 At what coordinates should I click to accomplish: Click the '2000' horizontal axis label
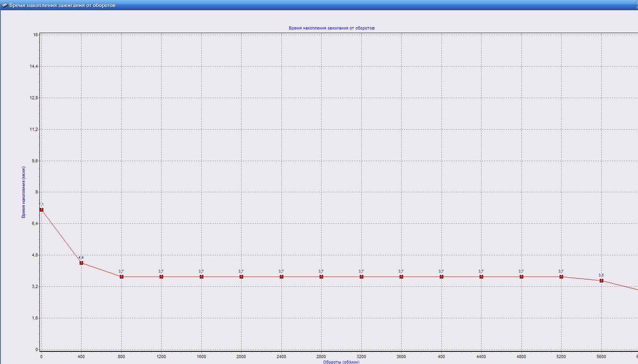pyautogui.click(x=241, y=357)
